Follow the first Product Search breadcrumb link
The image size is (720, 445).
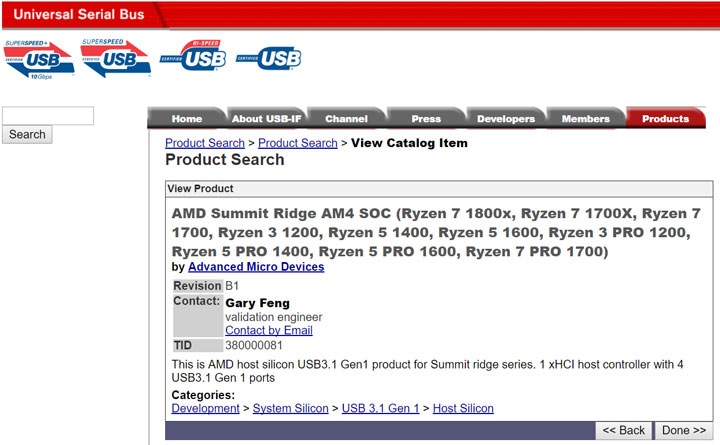pos(205,143)
